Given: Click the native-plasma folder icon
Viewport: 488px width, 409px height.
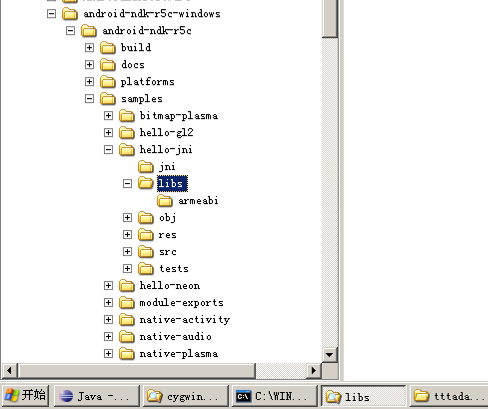Looking at the screenshot, I should (x=127, y=354).
